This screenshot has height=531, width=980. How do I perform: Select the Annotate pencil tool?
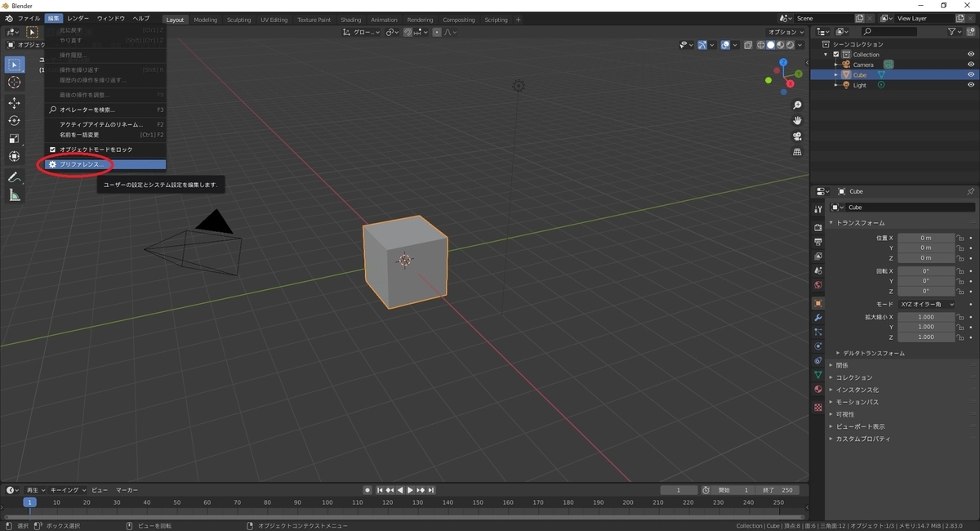tap(15, 177)
